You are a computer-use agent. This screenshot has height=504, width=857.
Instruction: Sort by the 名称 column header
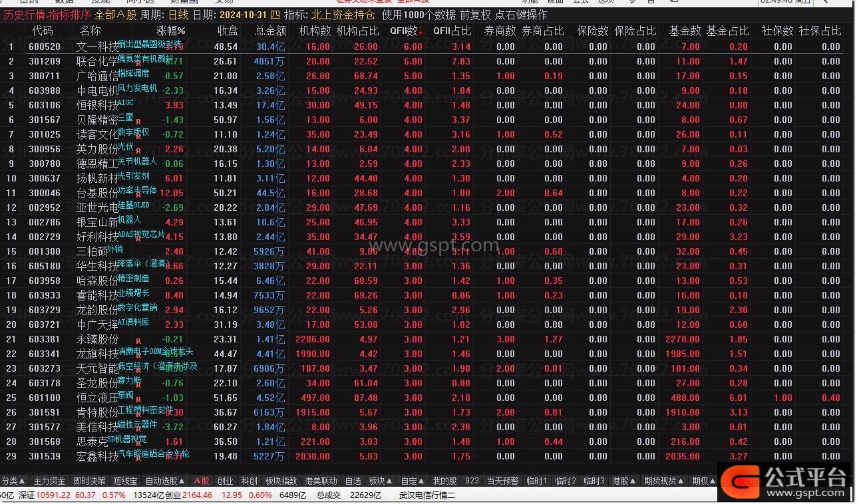90,31
